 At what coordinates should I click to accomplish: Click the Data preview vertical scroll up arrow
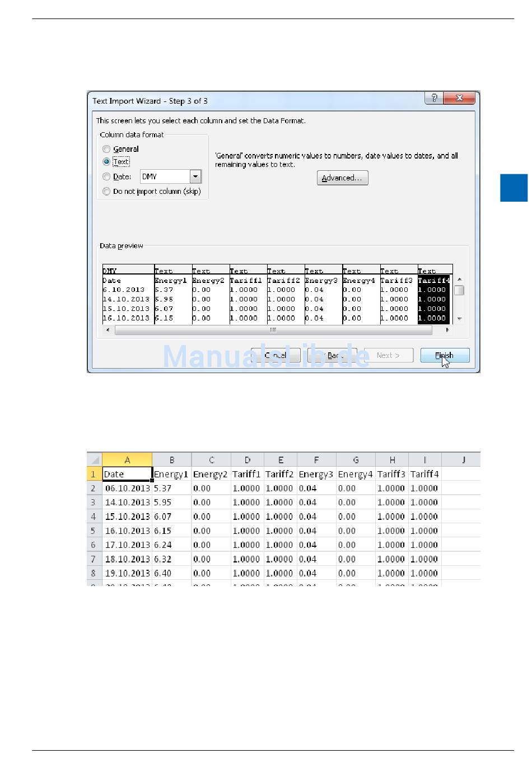459,279
